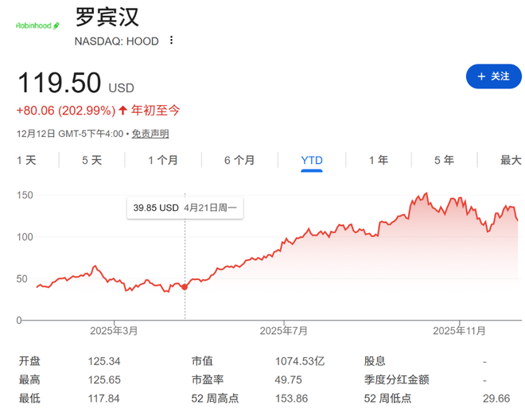Switch chart to 5 年 range

443,160
